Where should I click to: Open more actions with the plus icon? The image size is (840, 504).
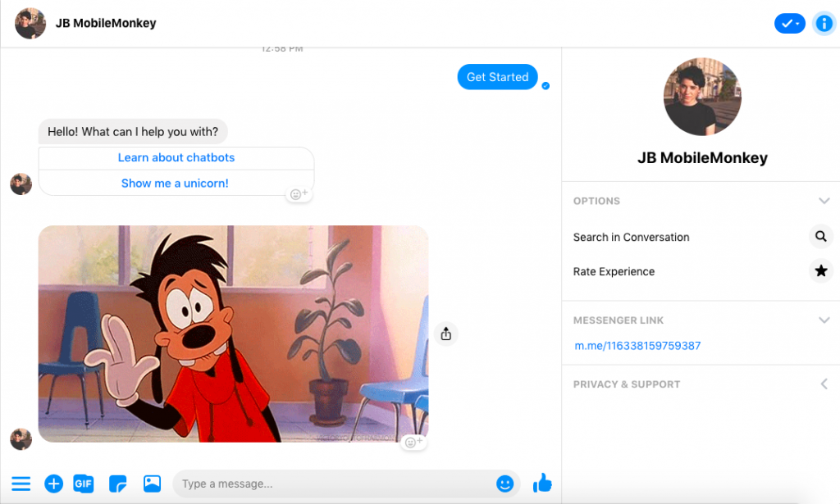point(53,484)
